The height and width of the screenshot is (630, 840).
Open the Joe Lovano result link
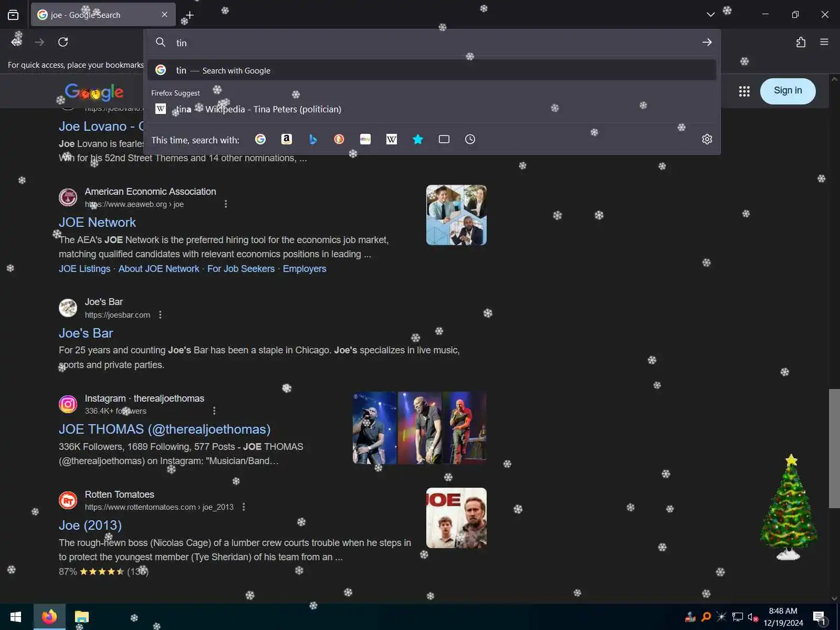[x=101, y=127]
